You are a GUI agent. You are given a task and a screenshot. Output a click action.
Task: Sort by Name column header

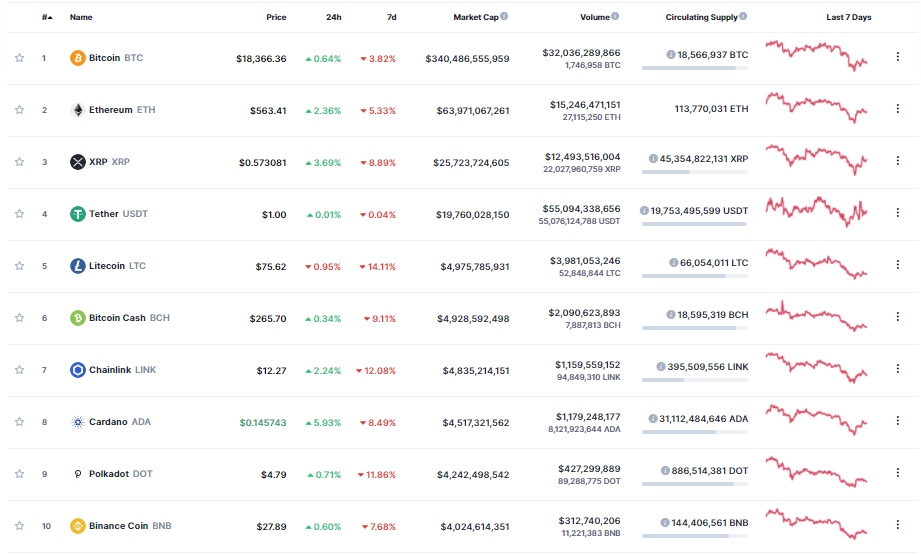click(81, 17)
